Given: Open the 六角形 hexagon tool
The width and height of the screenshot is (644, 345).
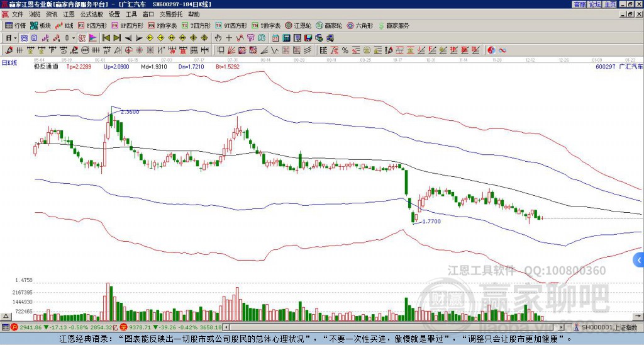Looking at the screenshot, I should coord(360,25).
